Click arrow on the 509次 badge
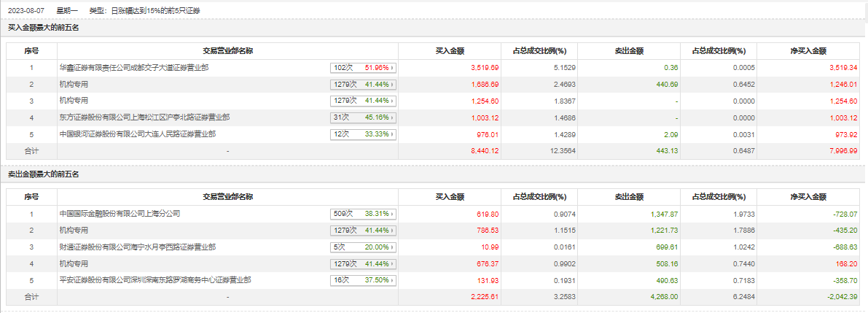Image resolution: width=868 pixels, height=313 pixels. coord(392,215)
